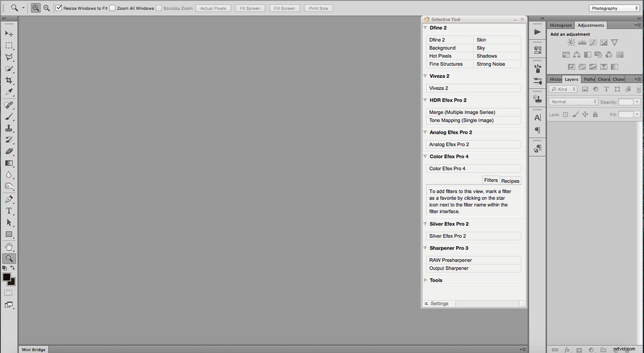Add a Hue/Saturation adjustment

point(566,54)
